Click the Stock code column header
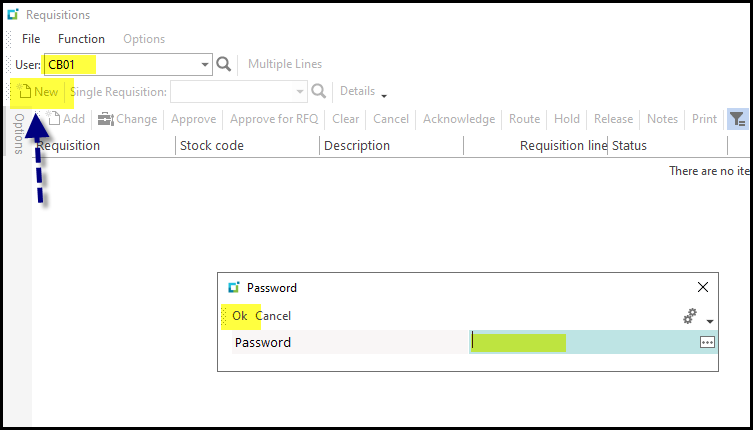This screenshot has height=430, width=753. coord(212,145)
